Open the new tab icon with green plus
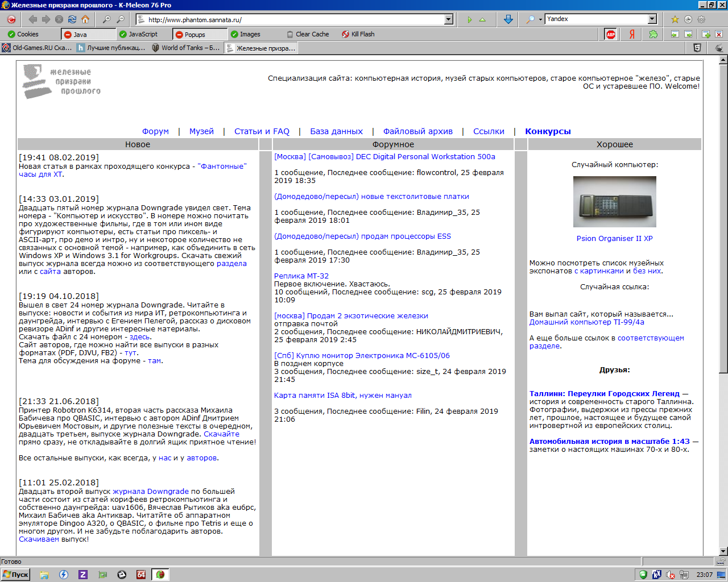Screen dimensions: 728x582 (x=706, y=34)
